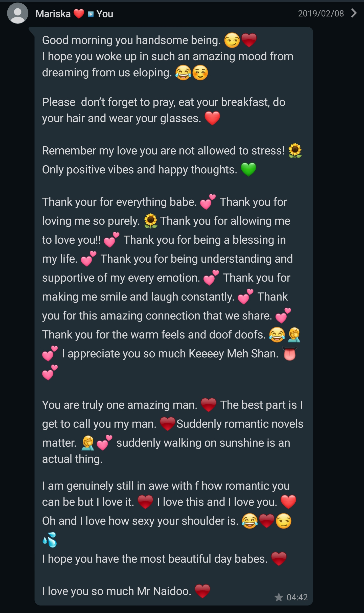The image size is (364, 613).
Task: Tap the heart after "Mr Naidoo."
Action: coord(202,591)
